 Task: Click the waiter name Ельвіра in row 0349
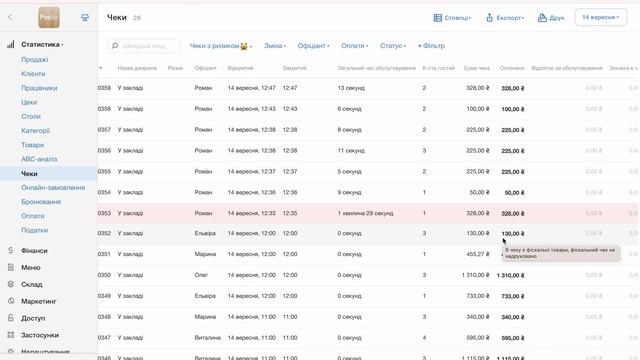click(205, 296)
